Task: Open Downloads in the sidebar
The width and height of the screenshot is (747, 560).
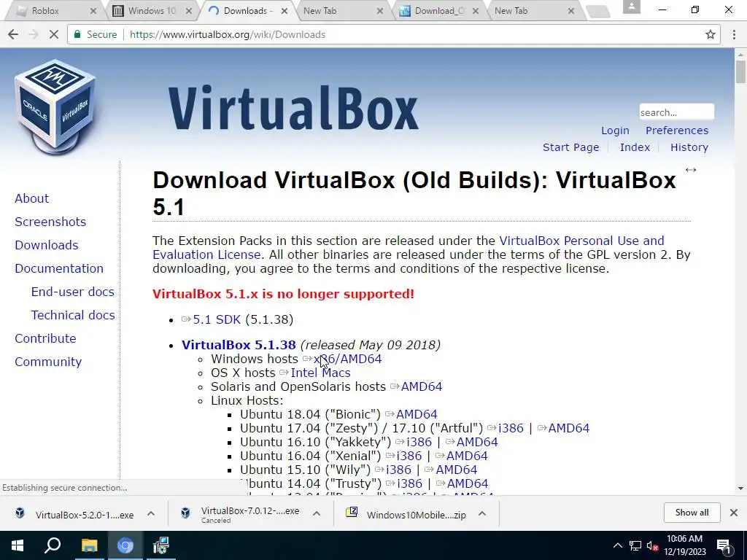Action: [47, 245]
